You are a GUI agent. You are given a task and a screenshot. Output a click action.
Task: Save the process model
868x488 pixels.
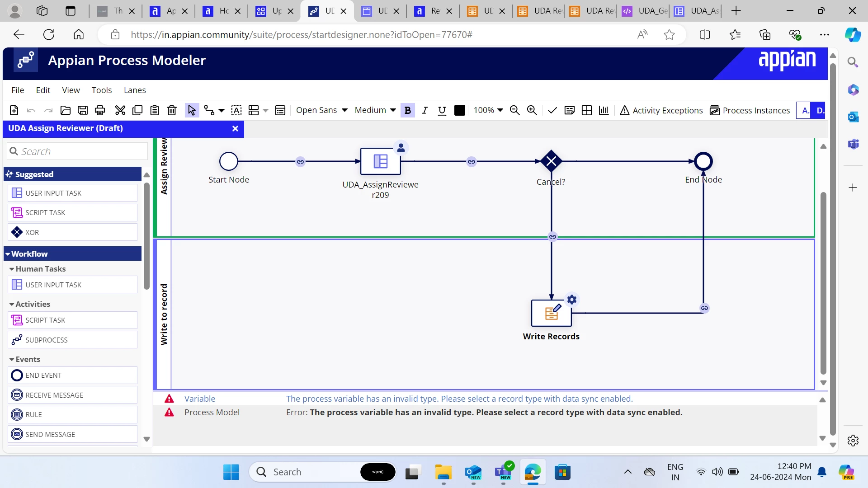pos(83,110)
